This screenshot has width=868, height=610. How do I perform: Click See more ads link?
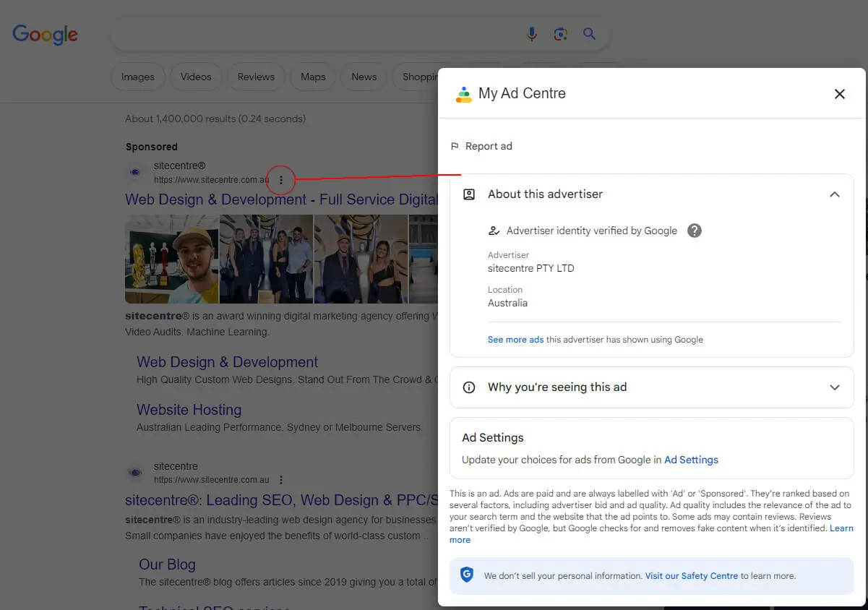tap(515, 340)
